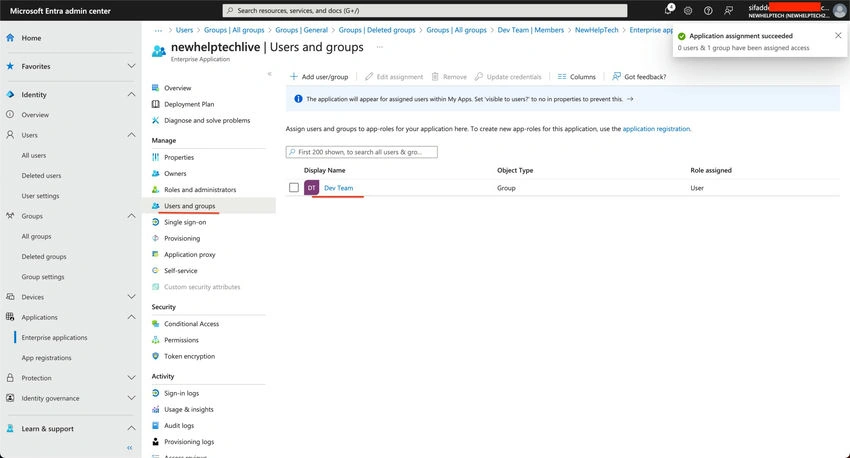Click Columns toolbar button
Viewport: 850px width, 458px height.
tap(577, 77)
